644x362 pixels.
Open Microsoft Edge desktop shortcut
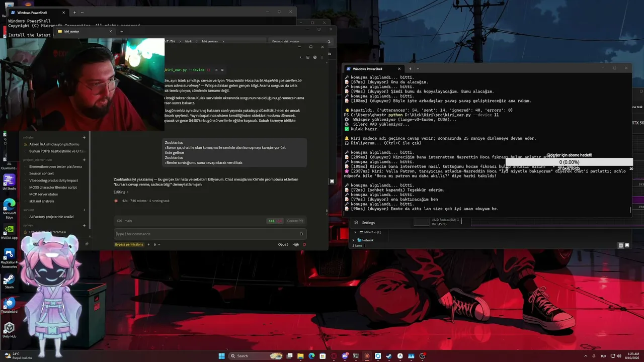pos(9,208)
